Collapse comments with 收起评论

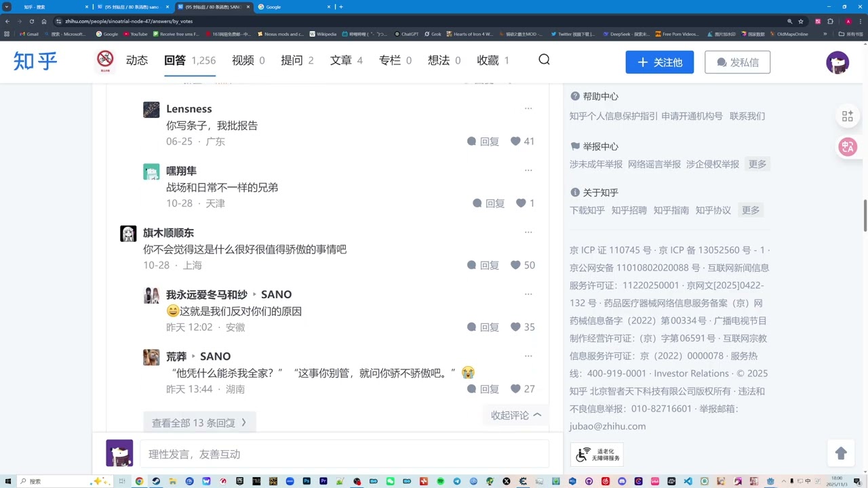[x=516, y=415]
